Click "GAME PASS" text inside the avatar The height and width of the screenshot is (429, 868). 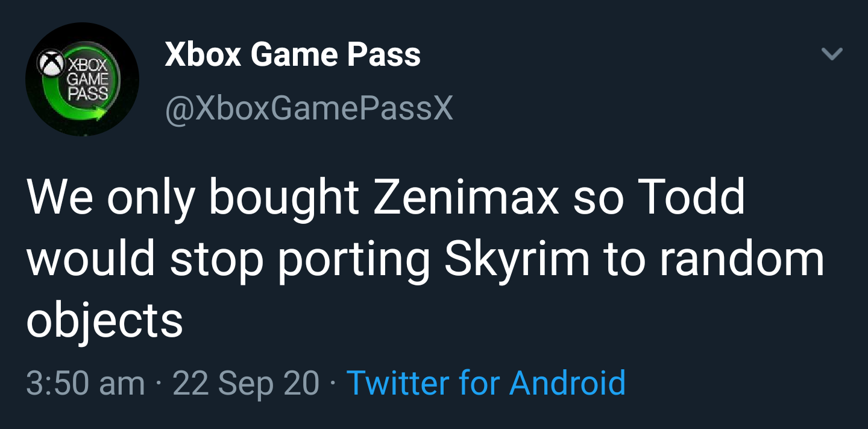88,86
